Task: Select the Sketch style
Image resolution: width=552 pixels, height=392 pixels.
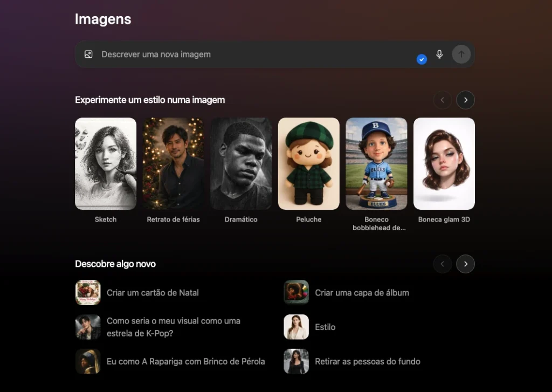Action: click(106, 163)
